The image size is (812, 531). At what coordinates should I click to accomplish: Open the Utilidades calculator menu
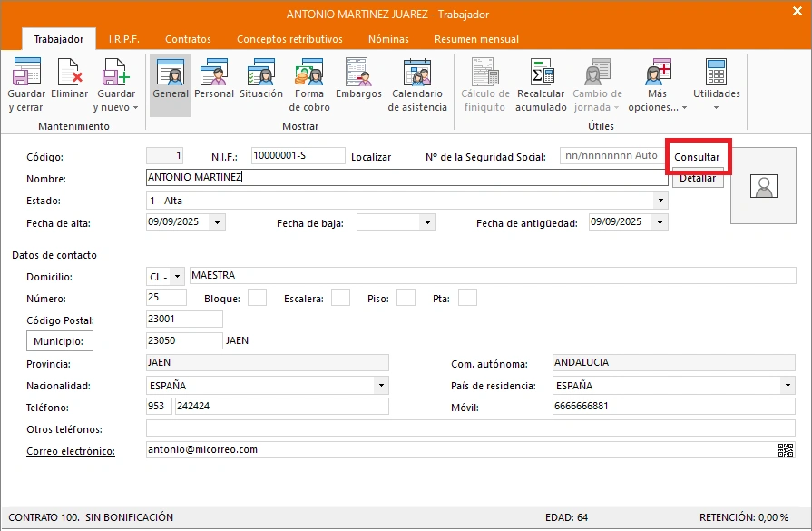(x=716, y=84)
